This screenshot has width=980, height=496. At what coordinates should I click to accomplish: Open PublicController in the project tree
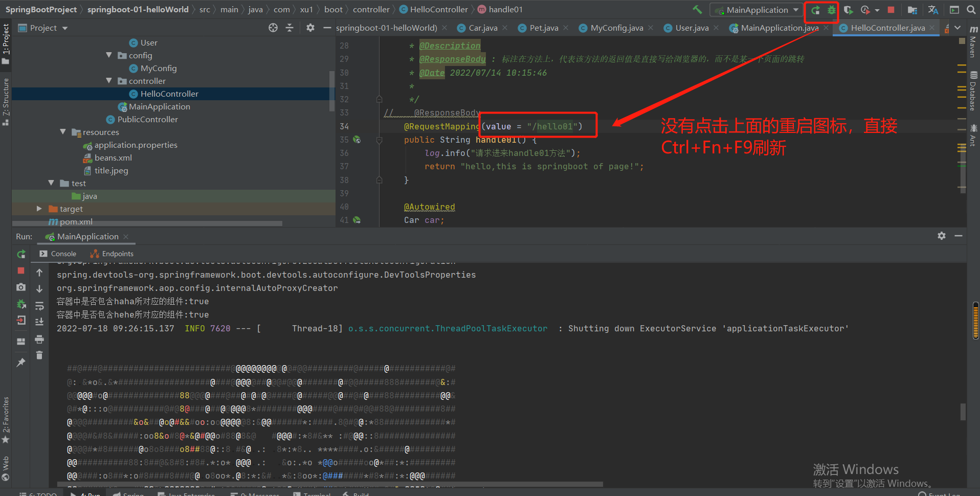147,119
